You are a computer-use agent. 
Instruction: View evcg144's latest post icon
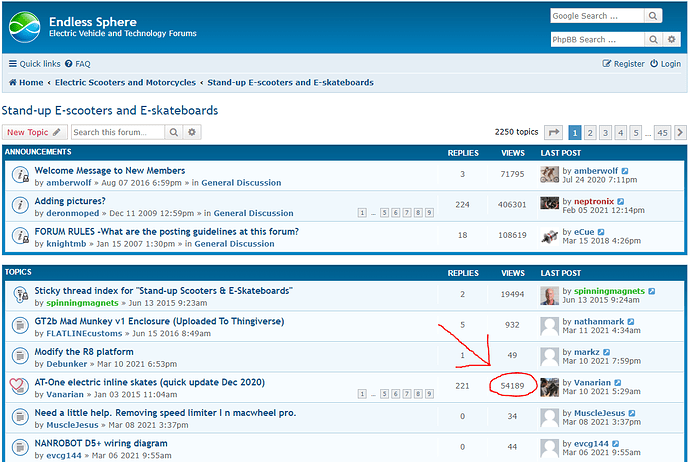[616, 444]
